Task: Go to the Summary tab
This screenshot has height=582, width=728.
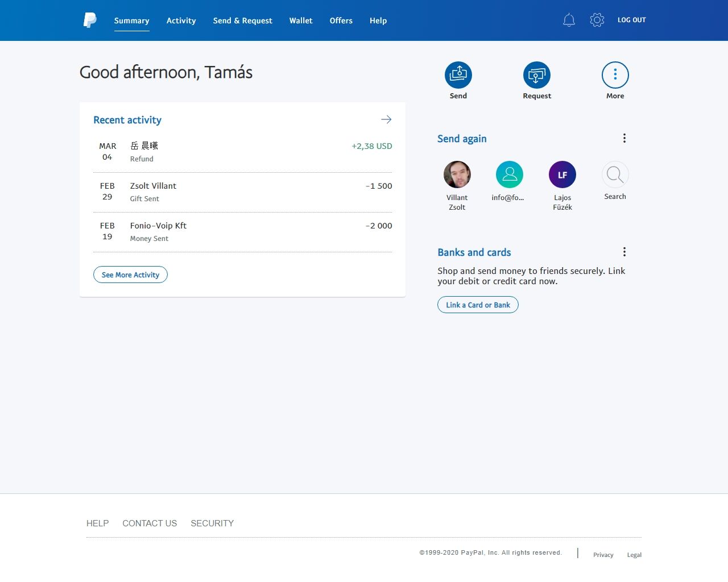Action: [131, 20]
